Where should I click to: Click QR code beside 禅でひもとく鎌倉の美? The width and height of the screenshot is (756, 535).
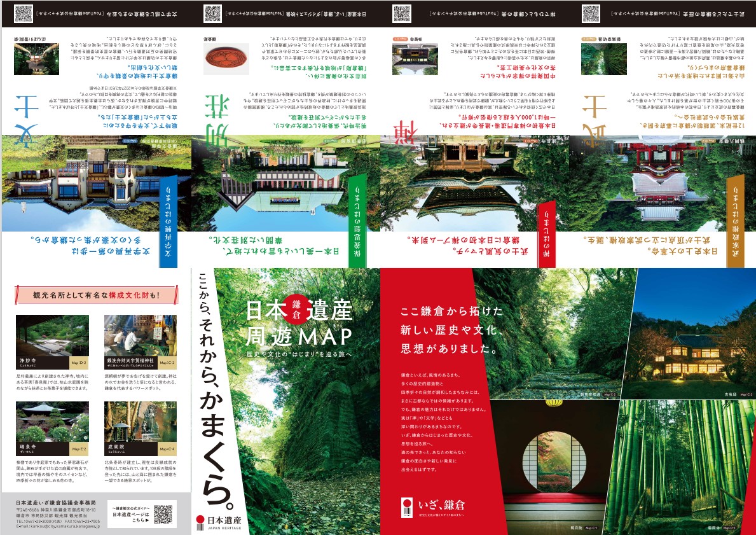point(402,13)
